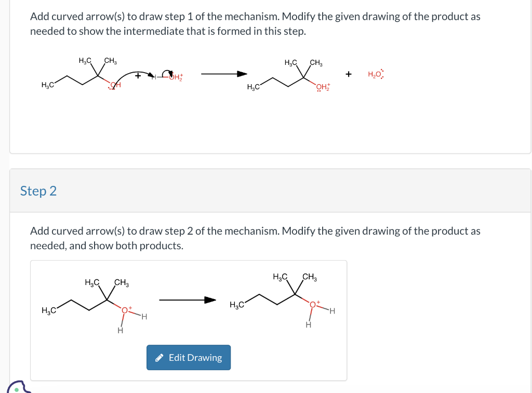Image resolution: width=532 pixels, height=393 pixels.
Task: Click the right H on step 2 product oxygen
Action: click(332, 311)
